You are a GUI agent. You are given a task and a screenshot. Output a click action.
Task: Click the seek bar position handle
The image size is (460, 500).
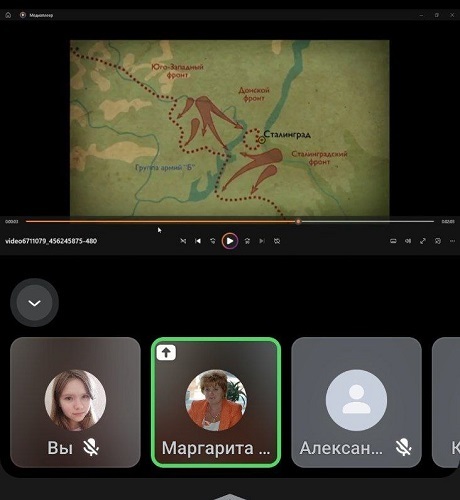(x=298, y=221)
